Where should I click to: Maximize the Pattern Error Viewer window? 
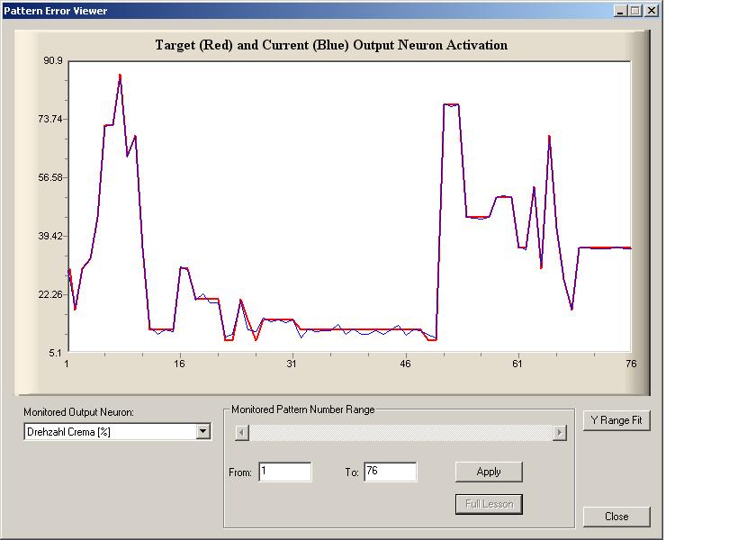click(635, 11)
